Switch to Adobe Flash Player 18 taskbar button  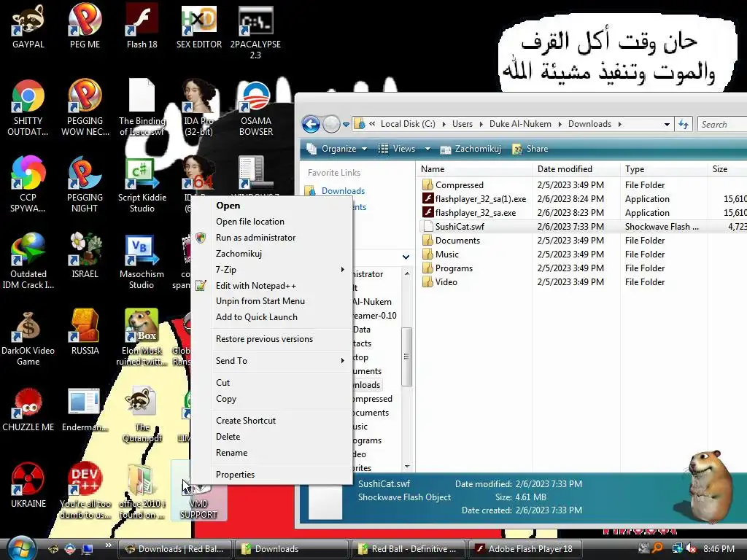[525, 549]
